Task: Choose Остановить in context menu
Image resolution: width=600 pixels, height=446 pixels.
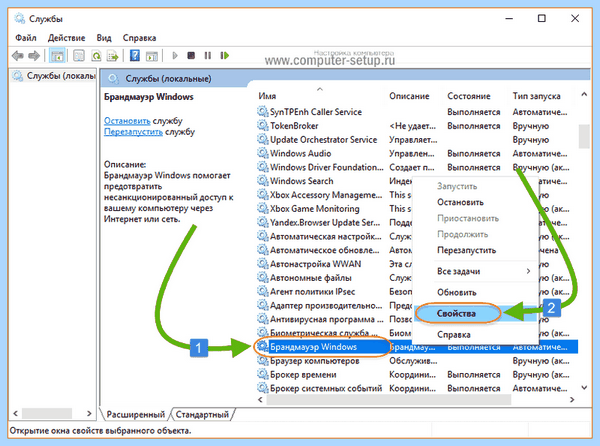Action: (x=460, y=202)
